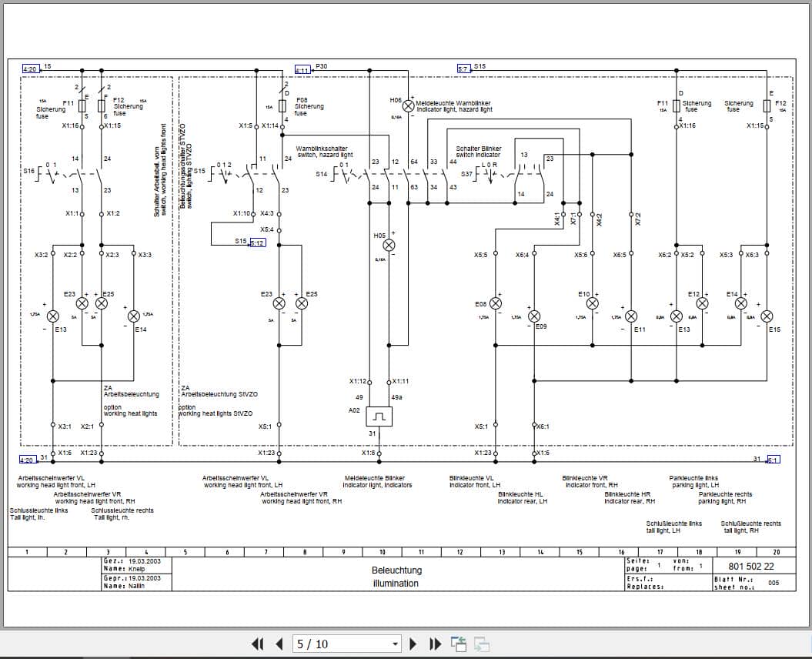Click the flasher relay A02 symbol
The image size is (812, 659).
coord(378,415)
